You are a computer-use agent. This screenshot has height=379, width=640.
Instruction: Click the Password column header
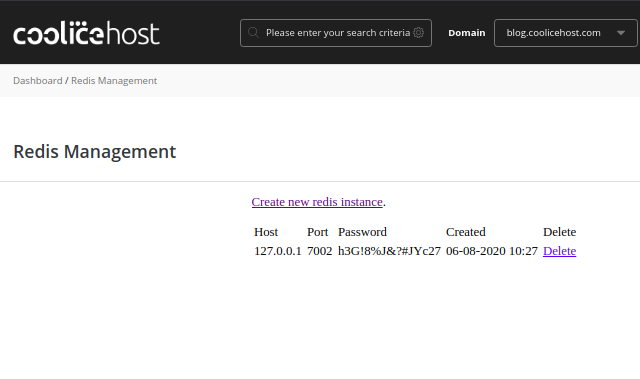click(x=362, y=232)
